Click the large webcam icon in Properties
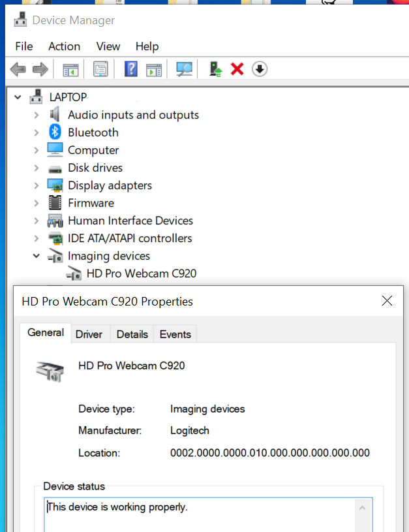The width and height of the screenshot is (409, 532). click(x=50, y=371)
